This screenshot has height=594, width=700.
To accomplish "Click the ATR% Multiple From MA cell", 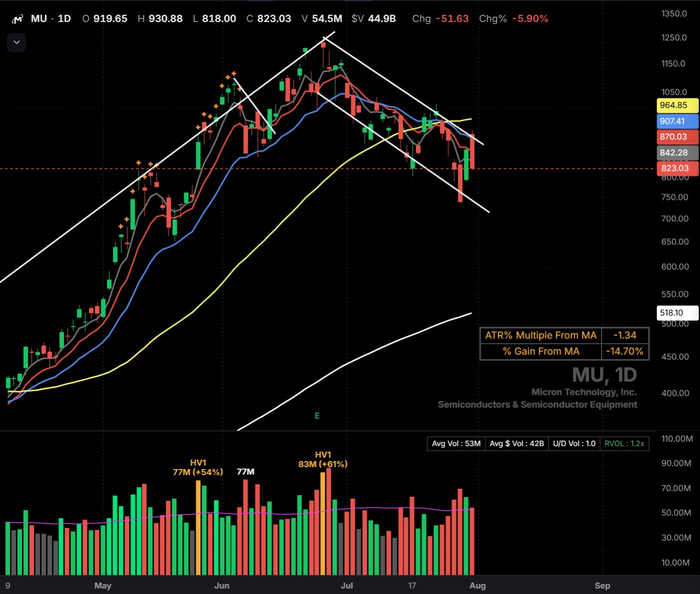I will pyautogui.click(x=541, y=336).
